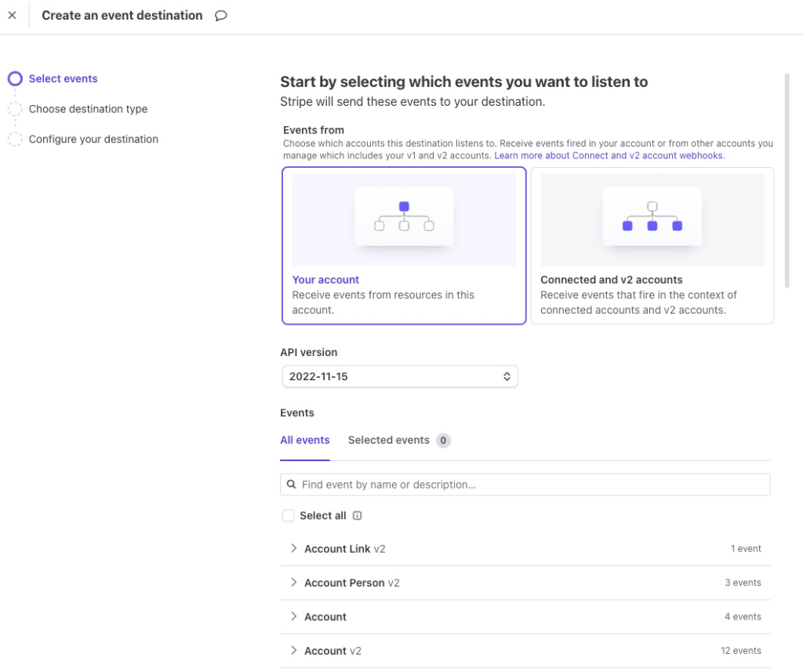The height and width of the screenshot is (672, 803).
Task: Click the Choose destination type step circle
Action: tap(15, 109)
